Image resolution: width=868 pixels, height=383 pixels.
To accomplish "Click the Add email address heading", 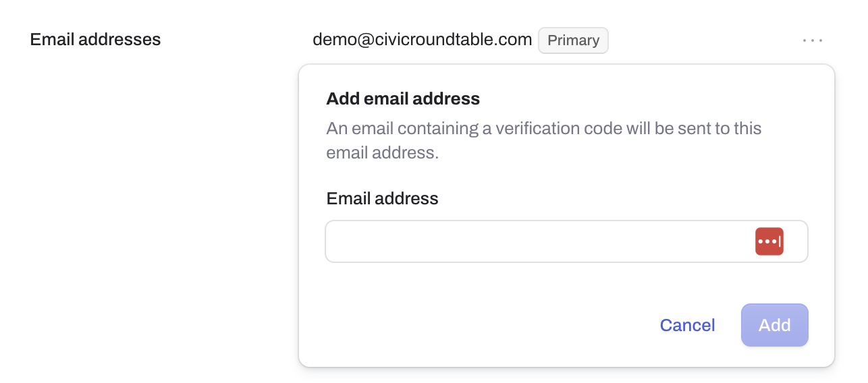I will (x=403, y=99).
